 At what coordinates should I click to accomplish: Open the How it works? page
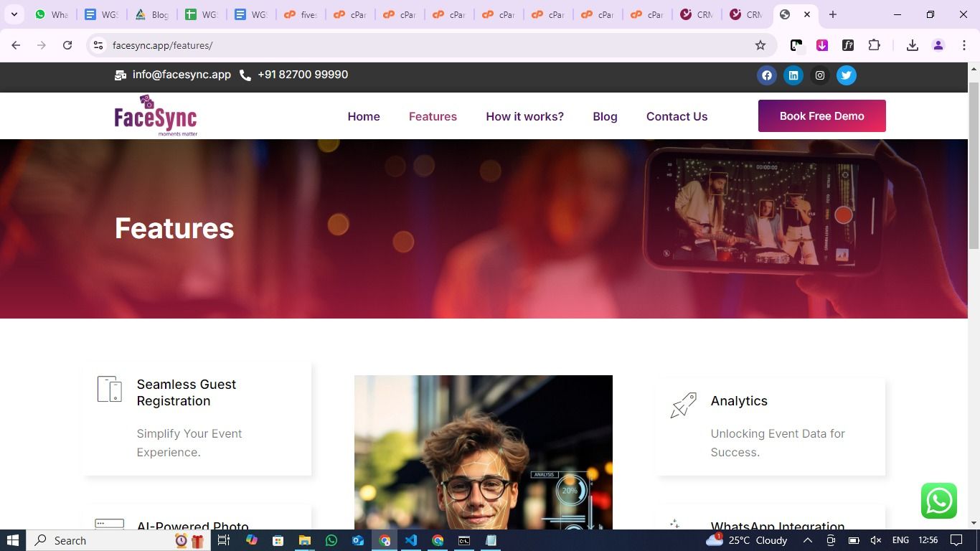[525, 116]
